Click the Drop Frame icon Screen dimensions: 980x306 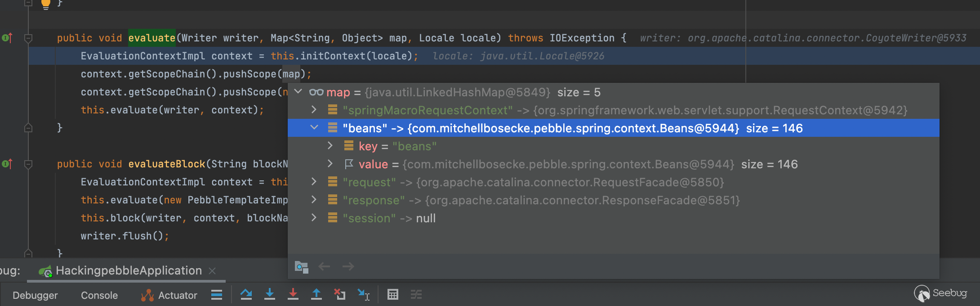click(340, 295)
